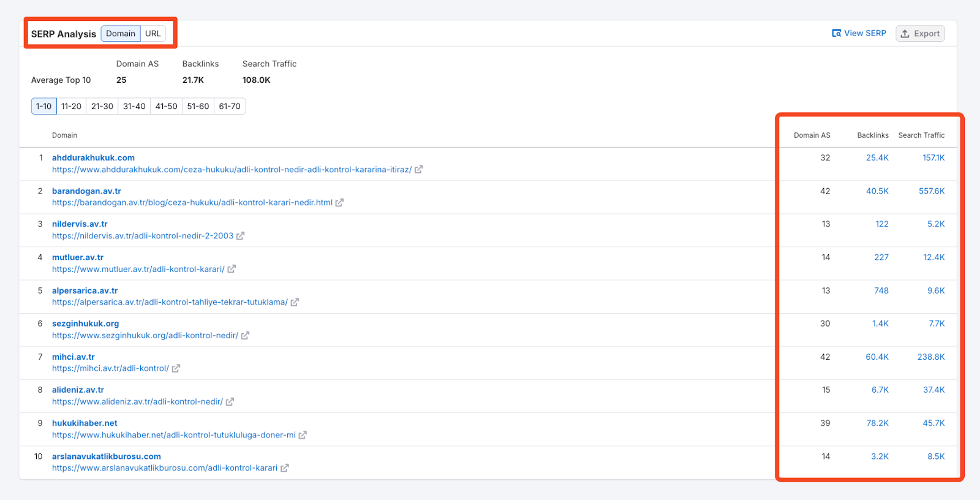Open the hukukihaber.net domain link

[85, 423]
